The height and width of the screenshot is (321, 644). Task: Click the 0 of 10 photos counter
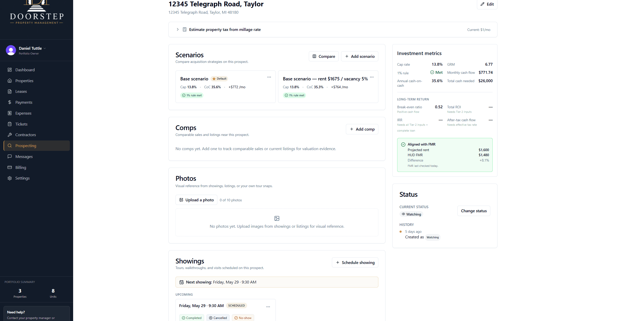pos(231,200)
